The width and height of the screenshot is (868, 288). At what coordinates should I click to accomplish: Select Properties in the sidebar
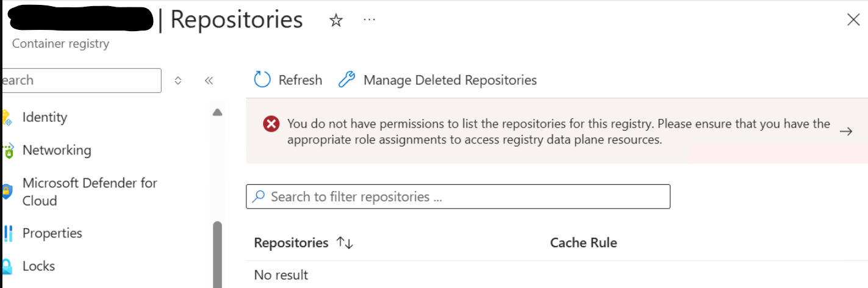click(x=52, y=233)
